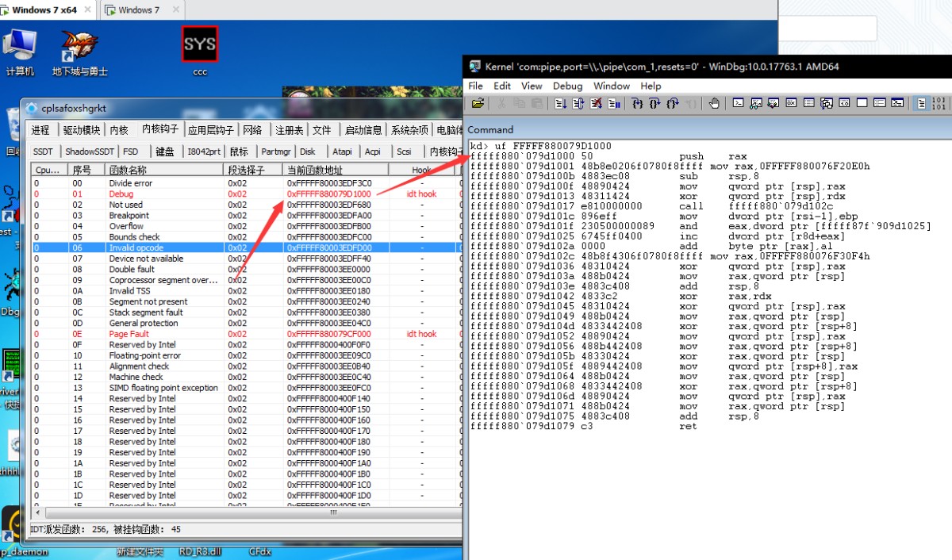Switch to the 注册表 tab

tap(289, 130)
